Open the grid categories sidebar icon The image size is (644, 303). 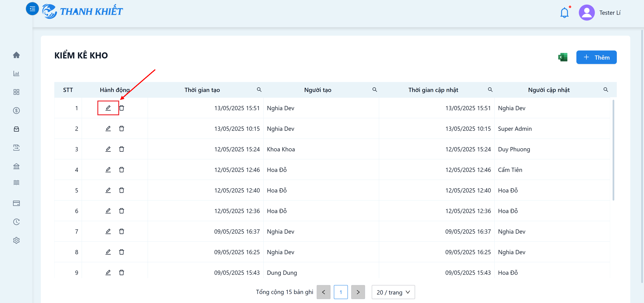click(16, 92)
